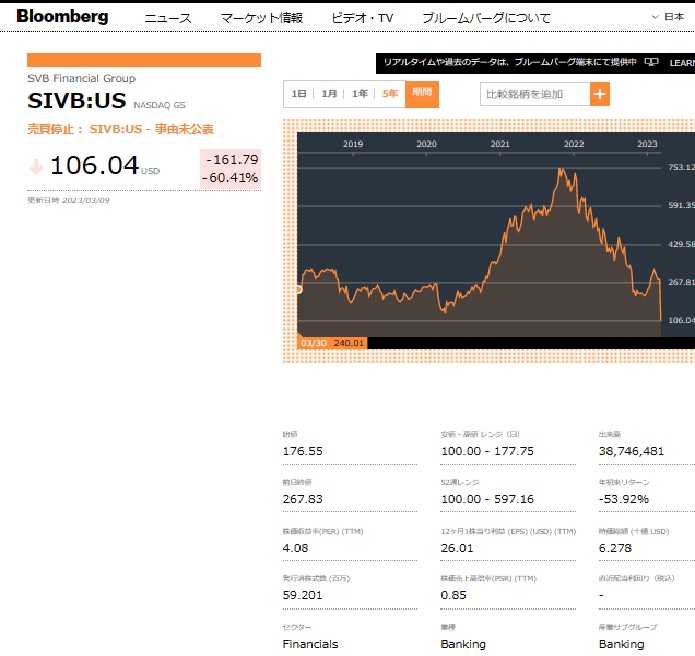The width and height of the screenshot is (695, 656).
Task: Click the Bloomberg logo
Action: (62, 17)
